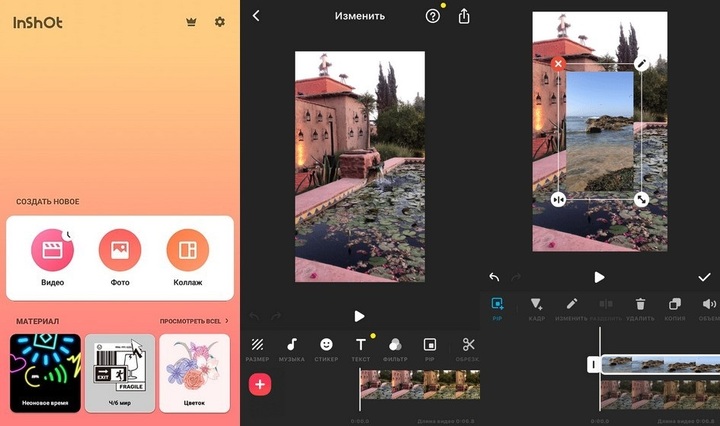
Task: Add a clip with the red plus button
Action: [x=260, y=384]
